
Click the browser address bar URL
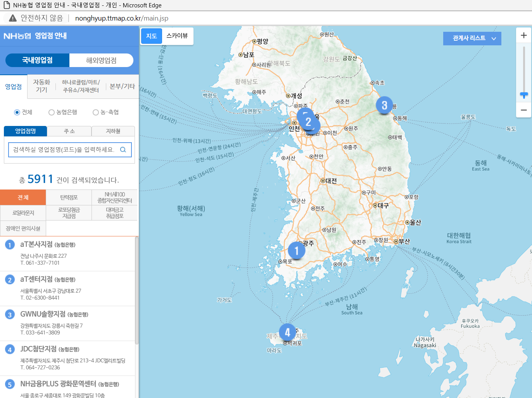pos(122,18)
